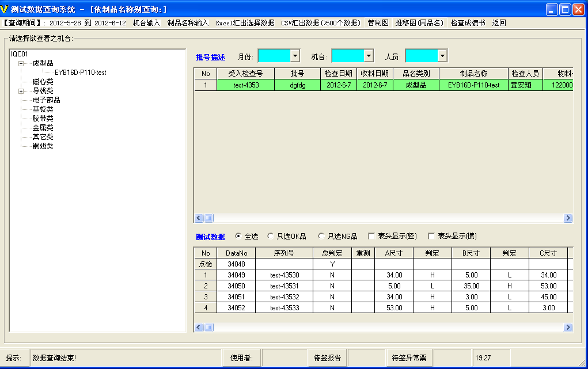Expand the 导线类 tree node
Screen dimensions: 588x369
(21, 91)
